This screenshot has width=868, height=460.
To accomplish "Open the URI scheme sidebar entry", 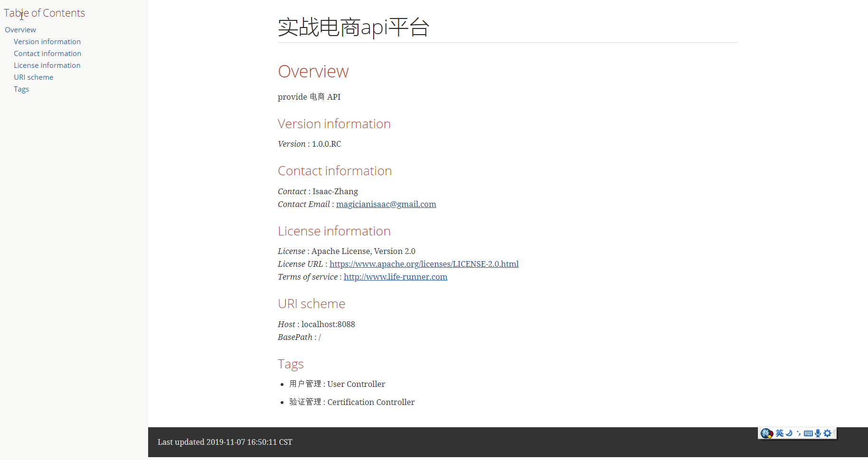I will (x=33, y=77).
